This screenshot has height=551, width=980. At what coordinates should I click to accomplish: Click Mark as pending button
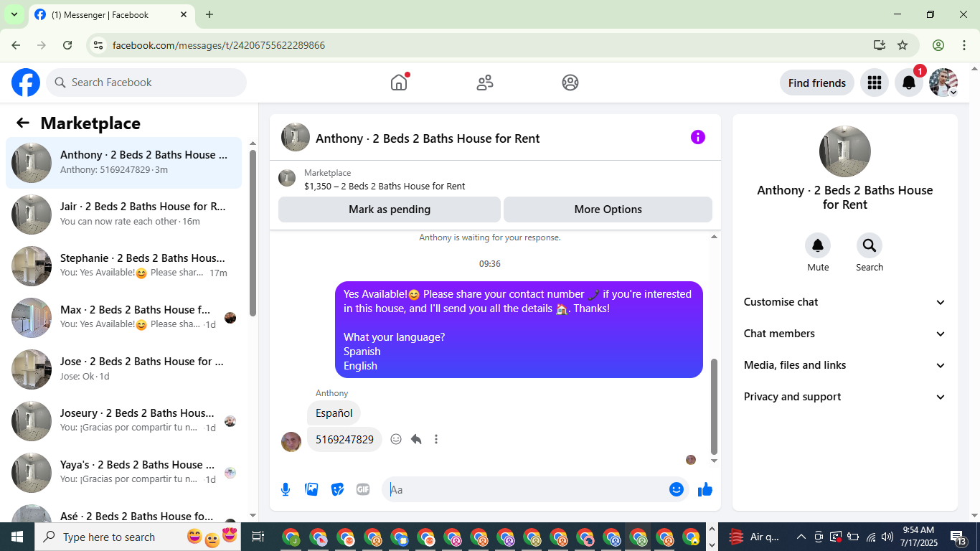pos(390,209)
